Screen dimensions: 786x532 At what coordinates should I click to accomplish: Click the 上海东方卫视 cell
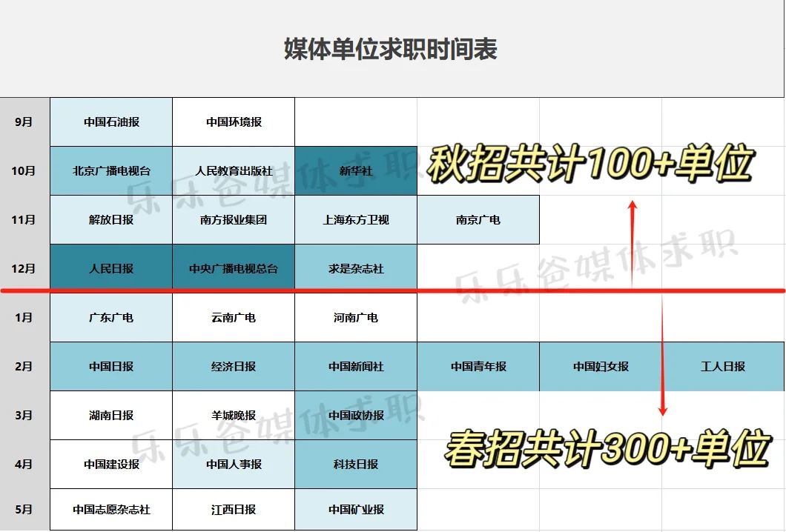(356, 219)
